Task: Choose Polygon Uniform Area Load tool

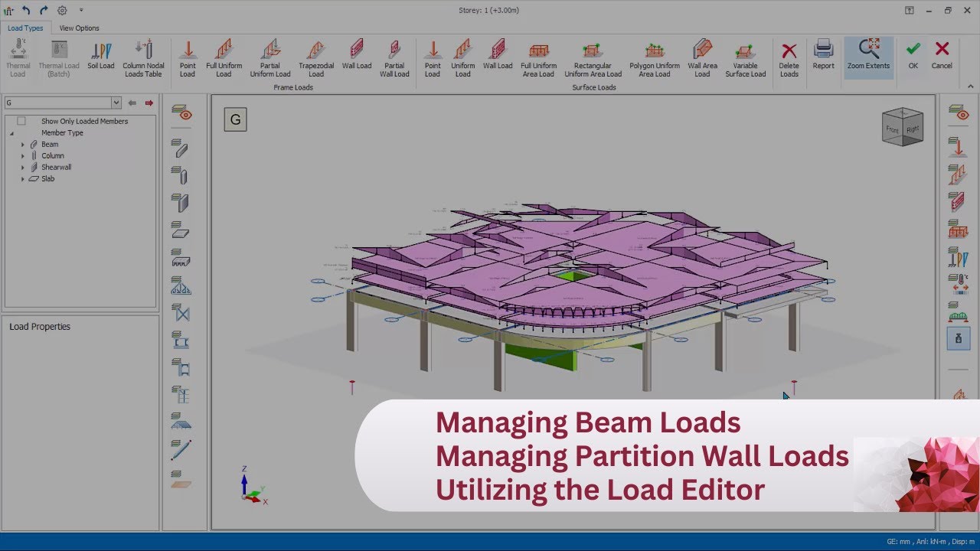Action: pyautogui.click(x=655, y=59)
